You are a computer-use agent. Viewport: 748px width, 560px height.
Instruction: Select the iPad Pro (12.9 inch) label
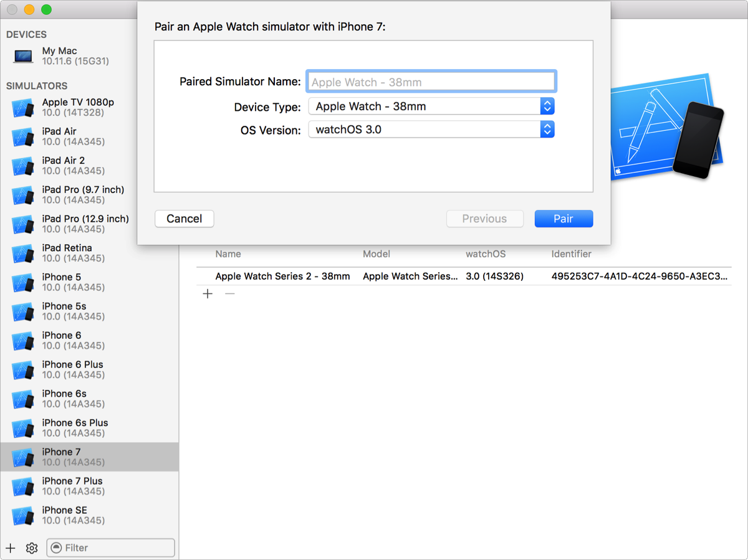(x=85, y=219)
